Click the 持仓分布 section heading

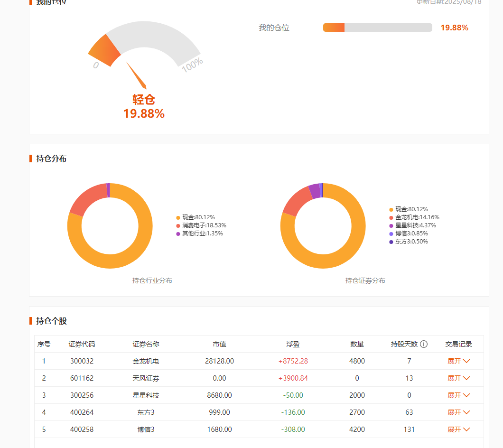point(51,159)
